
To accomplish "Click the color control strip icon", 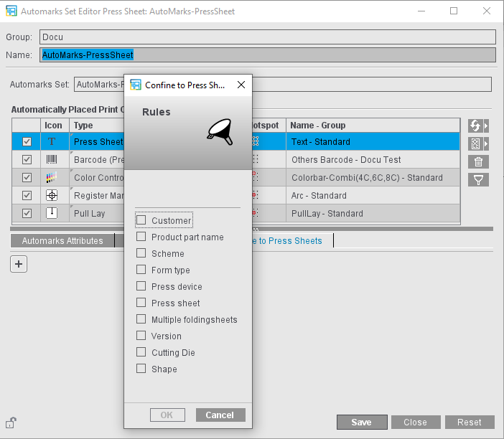I will pos(52,178).
